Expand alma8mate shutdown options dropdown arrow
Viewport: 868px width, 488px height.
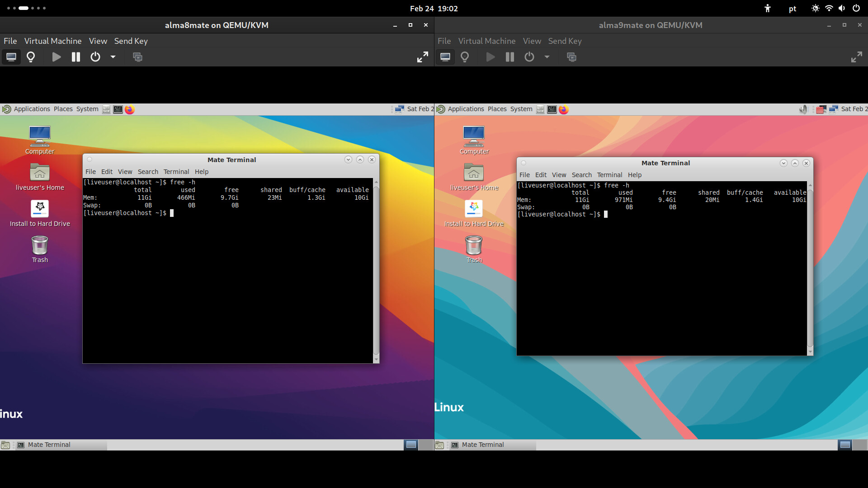tap(113, 57)
